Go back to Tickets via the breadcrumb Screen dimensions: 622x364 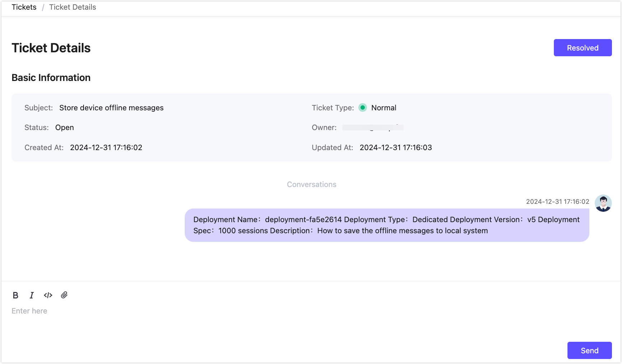pyautogui.click(x=24, y=7)
